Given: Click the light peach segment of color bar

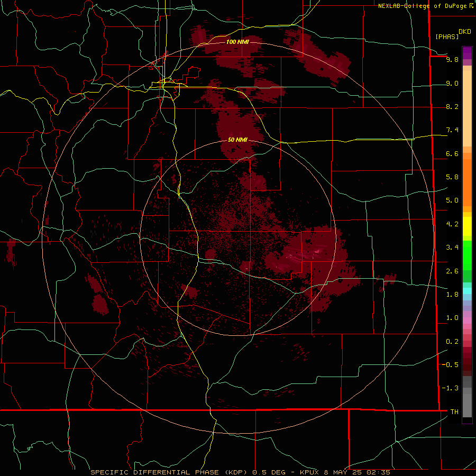Looking at the screenshot, I should [467, 108].
